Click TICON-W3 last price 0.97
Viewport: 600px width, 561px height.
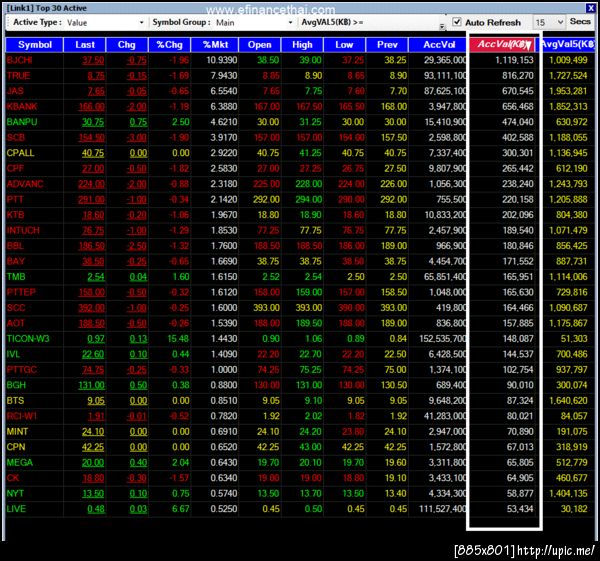pyautogui.click(x=96, y=339)
